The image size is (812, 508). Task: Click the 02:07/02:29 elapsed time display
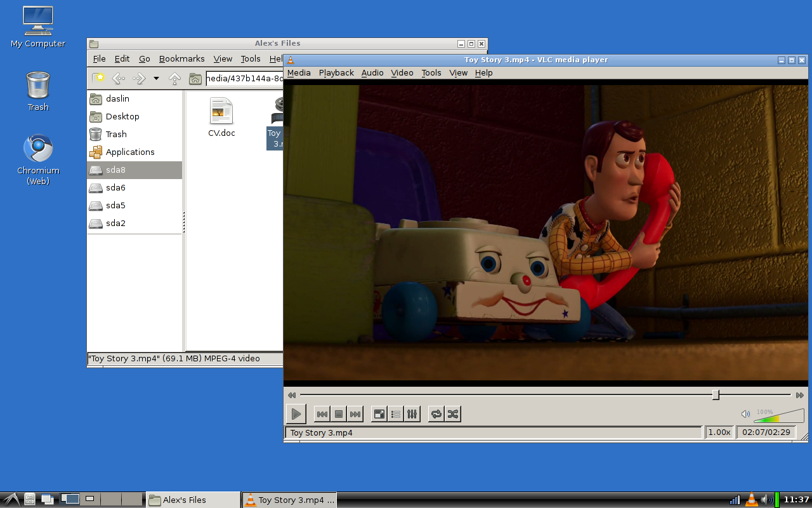pos(766,432)
